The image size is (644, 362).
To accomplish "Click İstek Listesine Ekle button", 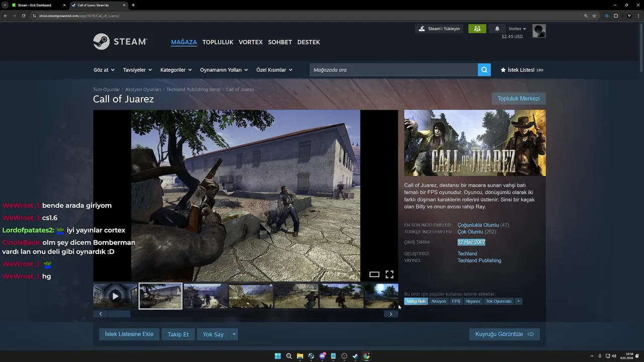I will coord(129,334).
